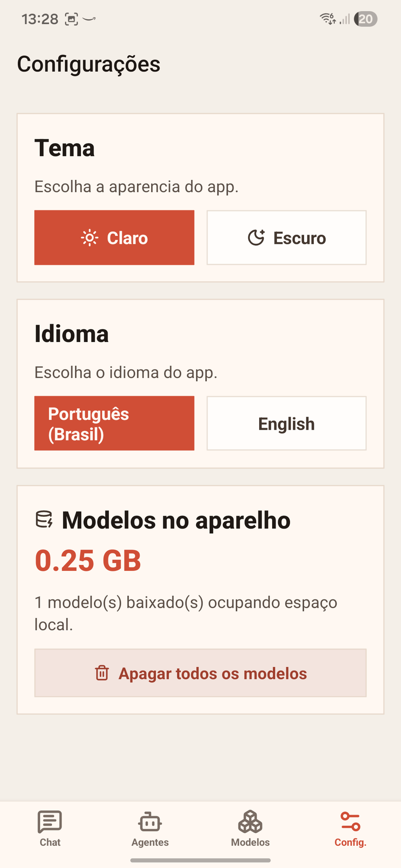The image size is (401, 868).
Task: Choose Português (Brasil) as app language
Action: (x=114, y=423)
